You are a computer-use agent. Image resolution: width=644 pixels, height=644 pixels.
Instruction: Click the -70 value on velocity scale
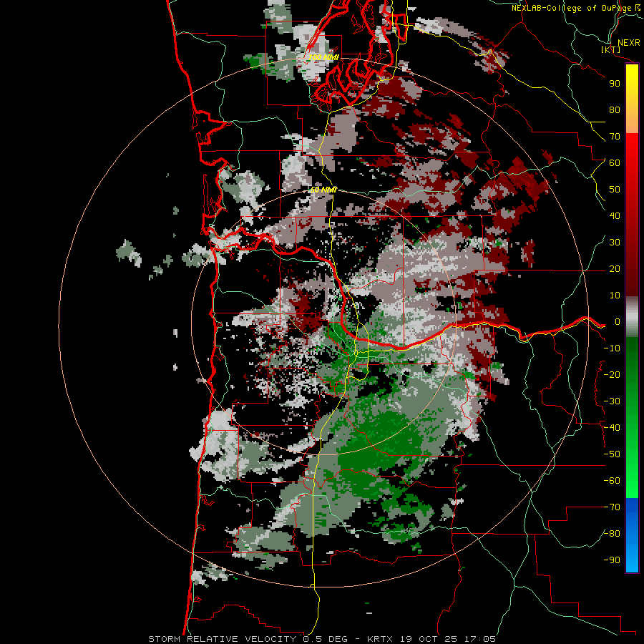(612, 507)
